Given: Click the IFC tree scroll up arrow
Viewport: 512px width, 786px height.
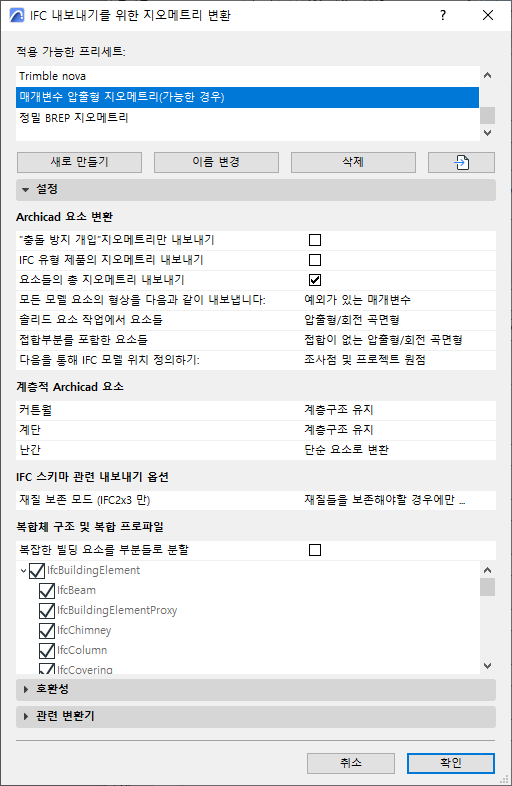Looking at the screenshot, I should tap(487, 570).
